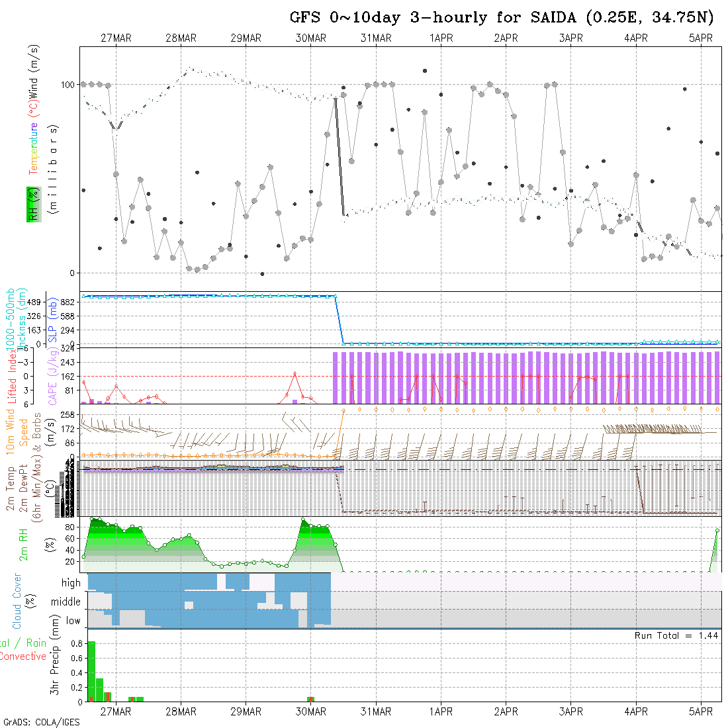Click the 'high' cloud cover row label
Screen dimensions: 728x728
pos(71,583)
